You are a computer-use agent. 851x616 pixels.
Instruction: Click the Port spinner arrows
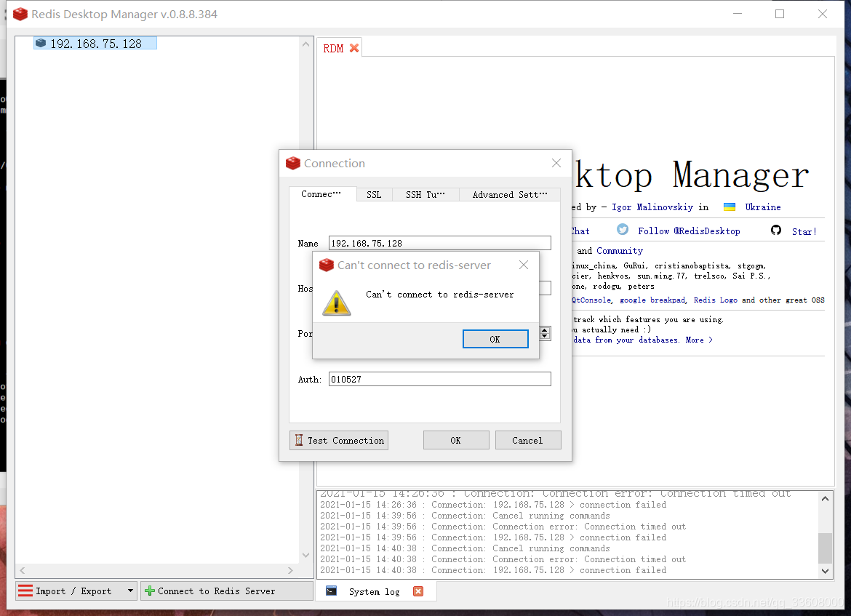tap(545, 333)
